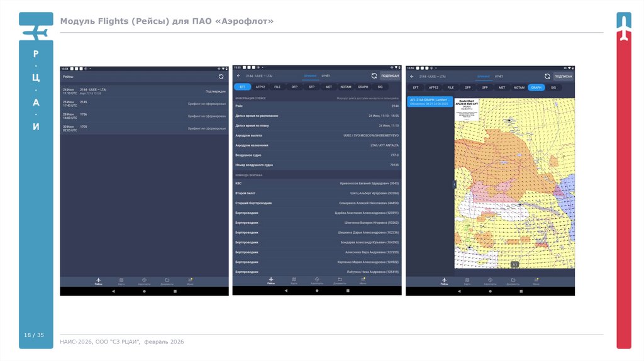The height and width of the screenshot is (361, 644).
Task: Open flight 1705 row dated 30 Июн
Action: 144,128
